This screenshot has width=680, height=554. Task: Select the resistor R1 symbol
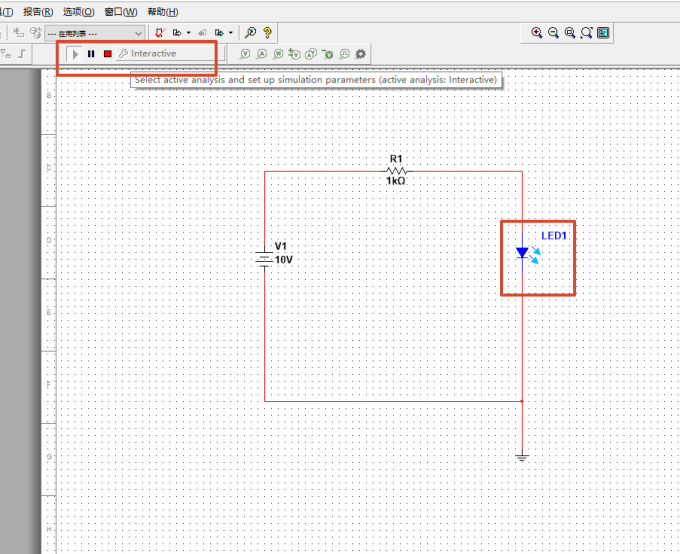click(x=397, y=171)
